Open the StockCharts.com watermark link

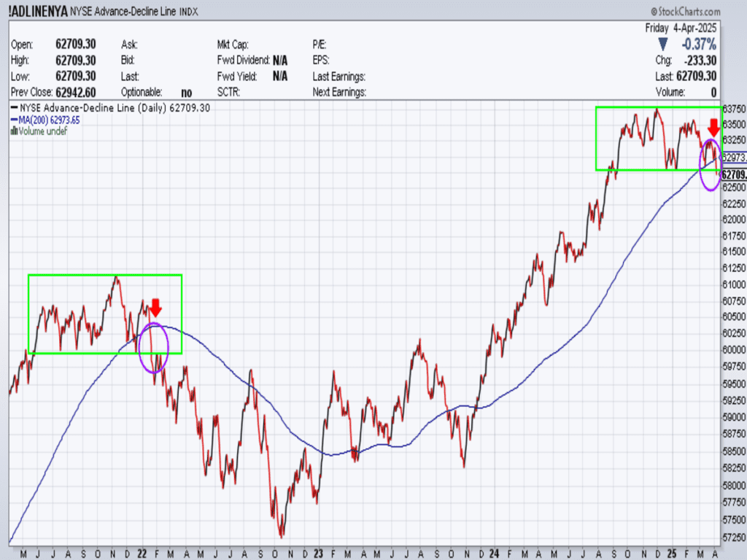click(690, 12)
